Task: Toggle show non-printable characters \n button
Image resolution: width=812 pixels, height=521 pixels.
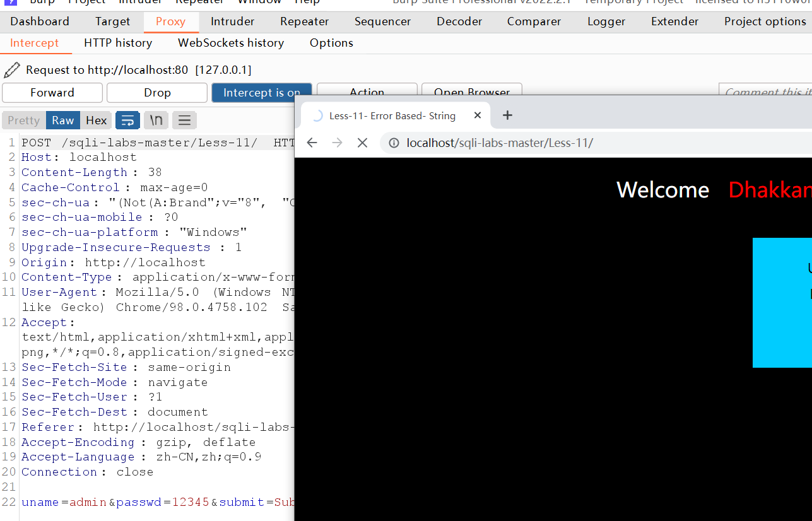Action: click(x=156, y=120)
